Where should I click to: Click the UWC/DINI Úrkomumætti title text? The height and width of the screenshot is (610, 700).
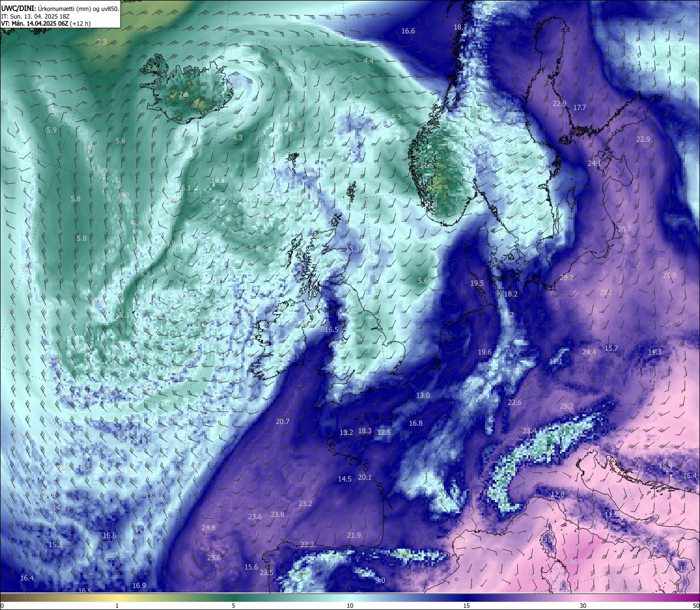(x=60, y=9)
